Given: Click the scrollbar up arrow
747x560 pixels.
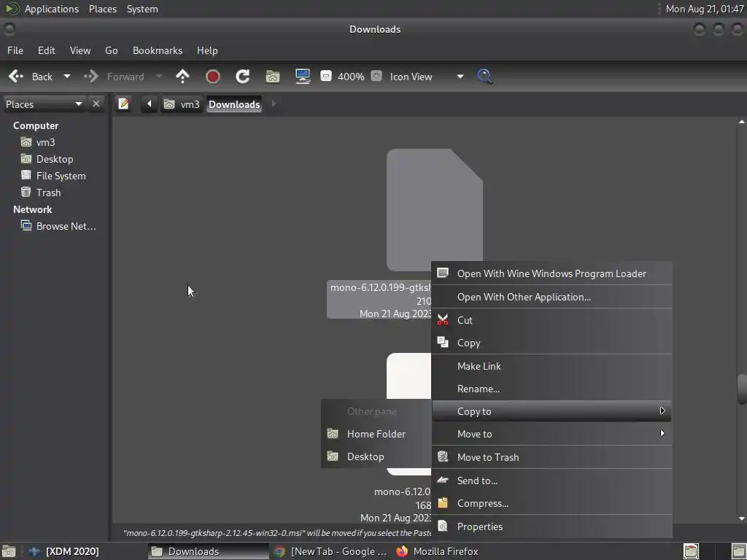Looking at the screenshot, I should click(x=742, y=122).
